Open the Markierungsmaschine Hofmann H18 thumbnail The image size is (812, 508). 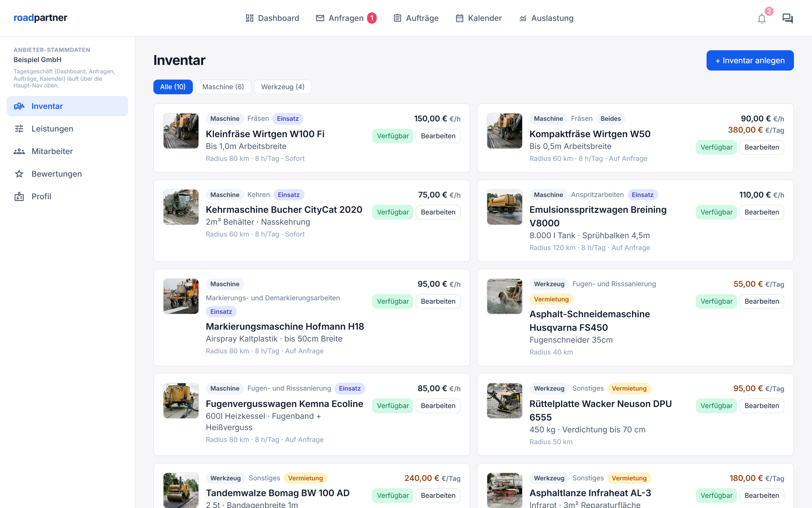[181, 296]
